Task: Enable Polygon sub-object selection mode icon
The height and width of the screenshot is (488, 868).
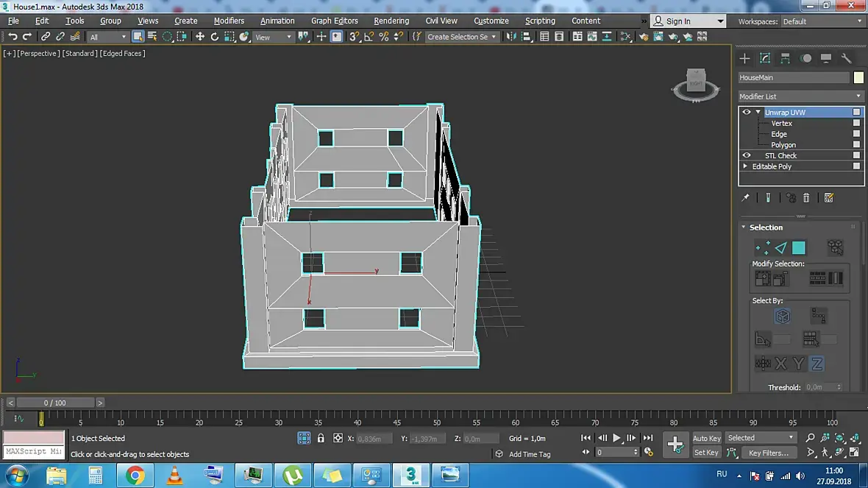Action: pyautogui.click(x=798, y=247)
